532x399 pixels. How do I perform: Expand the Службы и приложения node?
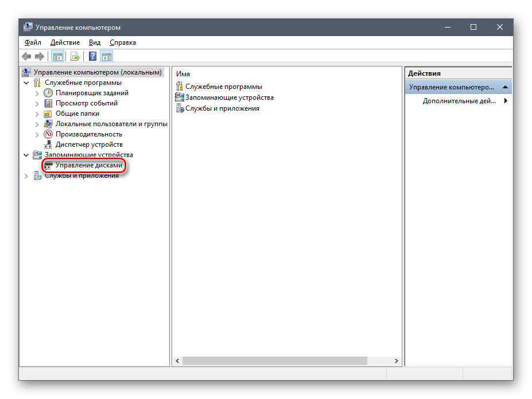[x=26, y=176]
